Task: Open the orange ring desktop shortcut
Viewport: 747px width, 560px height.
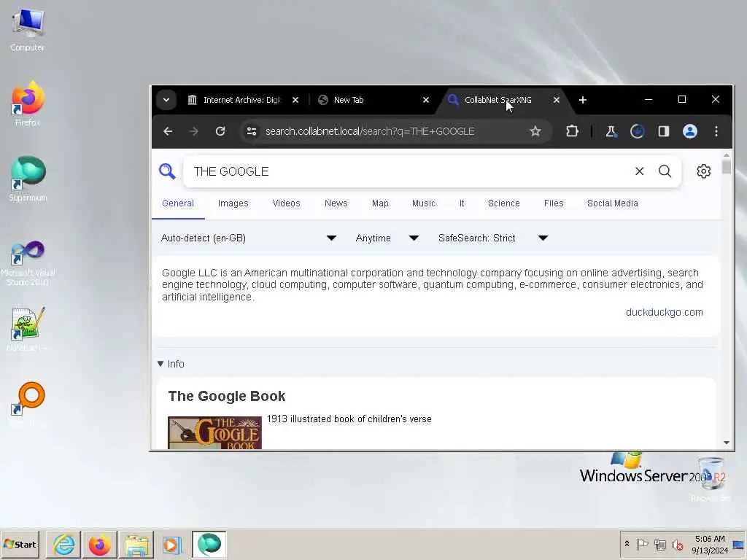Action: 28,404
